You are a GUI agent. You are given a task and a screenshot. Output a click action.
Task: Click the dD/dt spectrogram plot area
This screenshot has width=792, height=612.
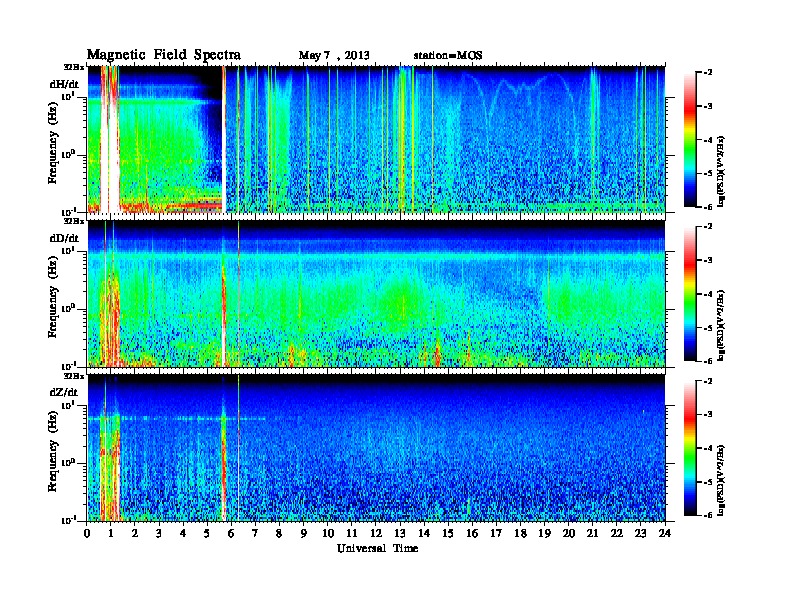click(376, 293)
